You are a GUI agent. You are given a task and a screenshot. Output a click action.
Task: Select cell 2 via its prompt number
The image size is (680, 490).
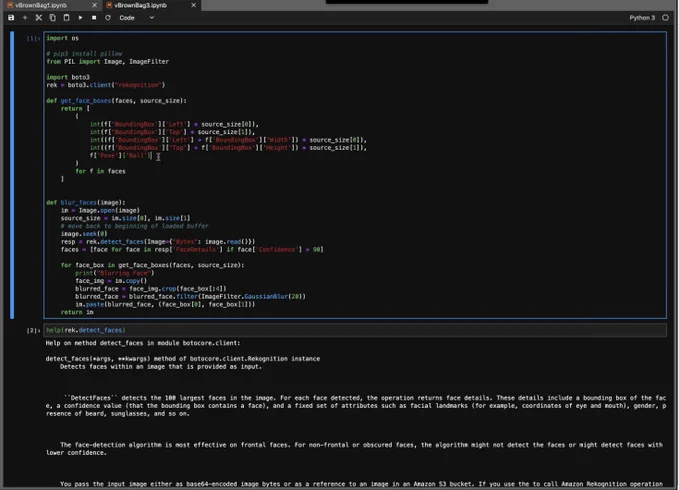[33, 330]
